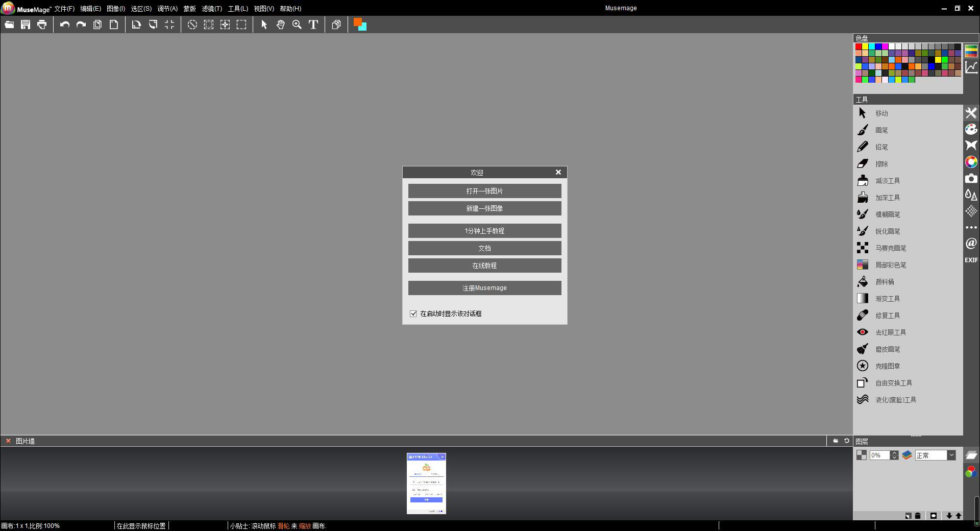Click the 图片墙 open folder icon

point(836,441)
